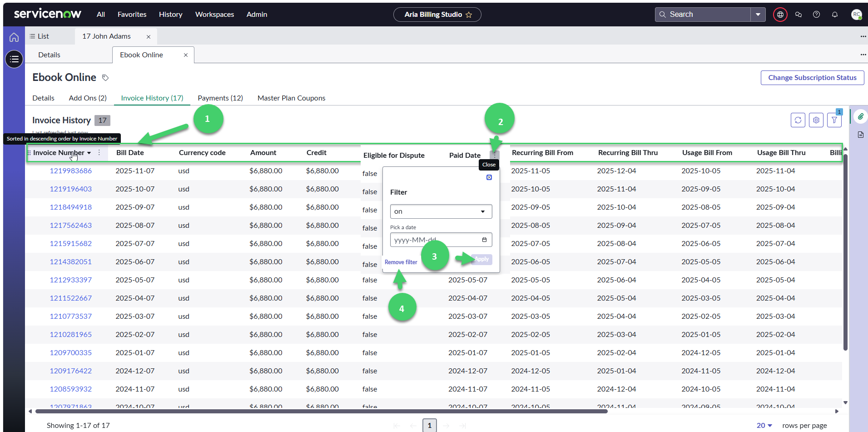Open invoice 1217562463
This screenshot has width=868, height=432.
[x=71, y=226]
